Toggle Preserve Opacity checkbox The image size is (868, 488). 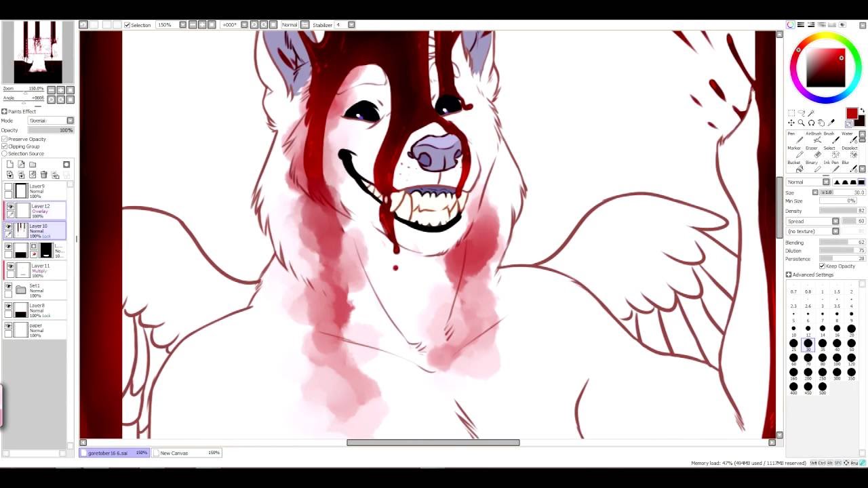(x=5, y=139)
